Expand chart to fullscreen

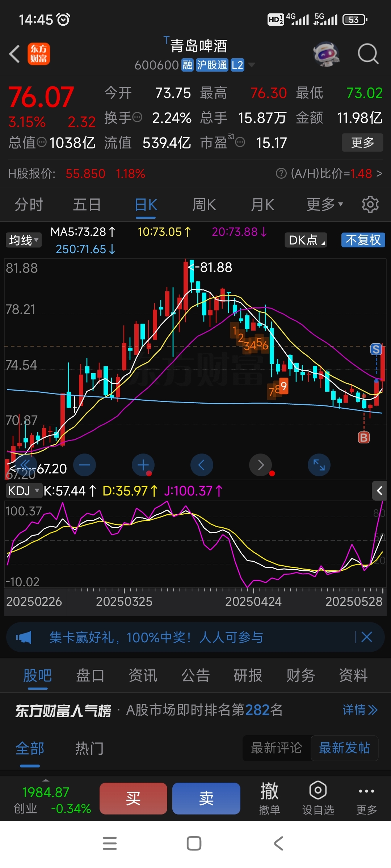pos(319,465)
